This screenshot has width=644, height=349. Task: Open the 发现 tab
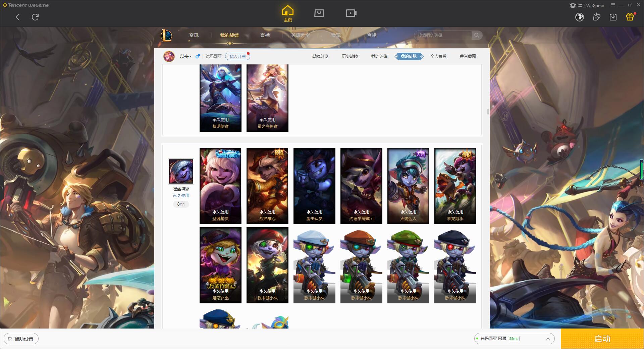336,35
